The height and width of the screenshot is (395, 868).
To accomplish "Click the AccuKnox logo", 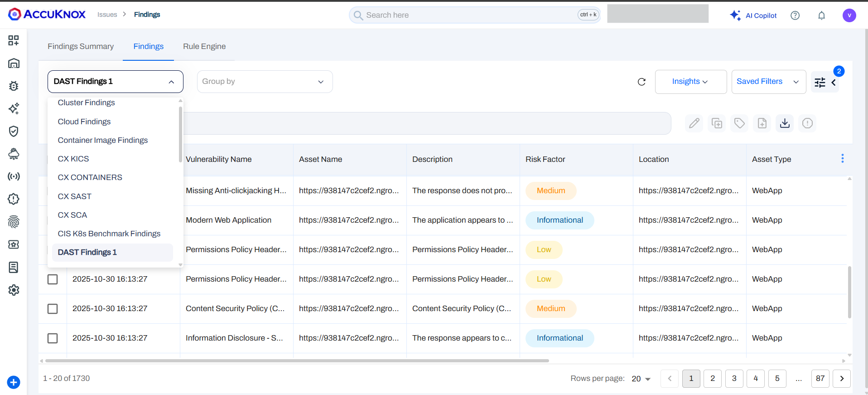I will (x=47, y=15).
